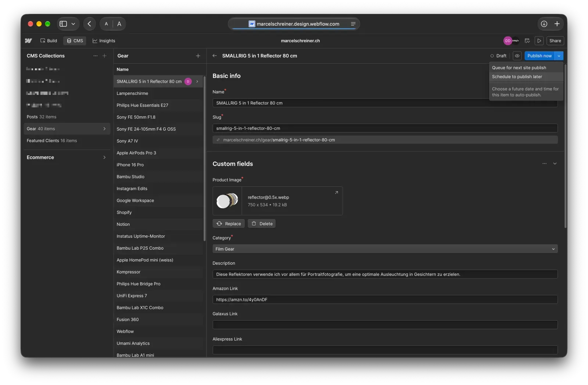The image size is (588, 385).
Task: Select Philips Hue Essentials E27 item
Action: 158,106
